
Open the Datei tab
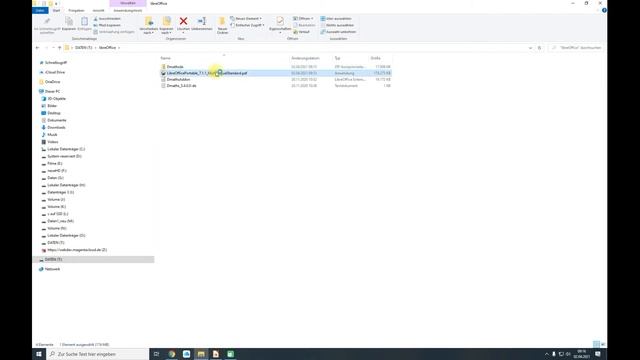pos(40,10)
